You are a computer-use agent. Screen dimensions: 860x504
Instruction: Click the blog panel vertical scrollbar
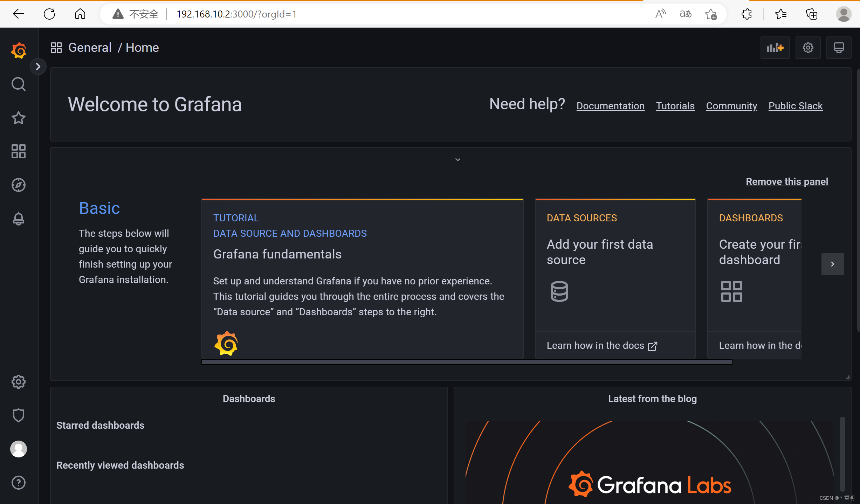(842, 454)
